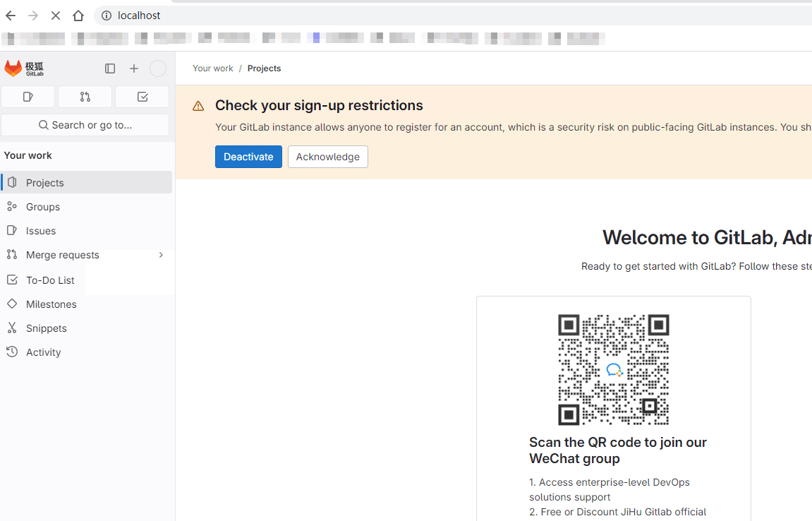The image size is (812, 521).
Task: Open the create new plus icon
Action: coord(134,68)
